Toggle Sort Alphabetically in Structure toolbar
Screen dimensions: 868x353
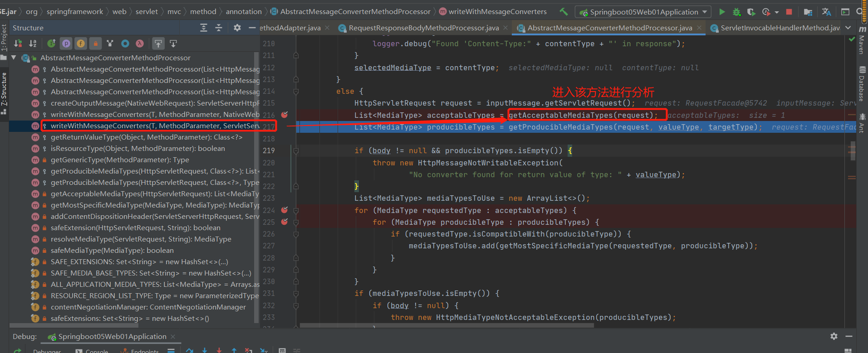(33, 44)
